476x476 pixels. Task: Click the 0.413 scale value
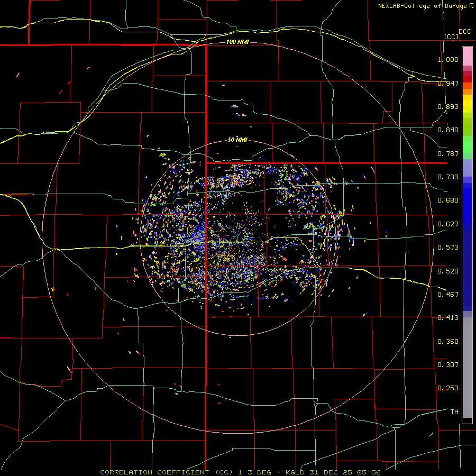(x=448, y=318)
